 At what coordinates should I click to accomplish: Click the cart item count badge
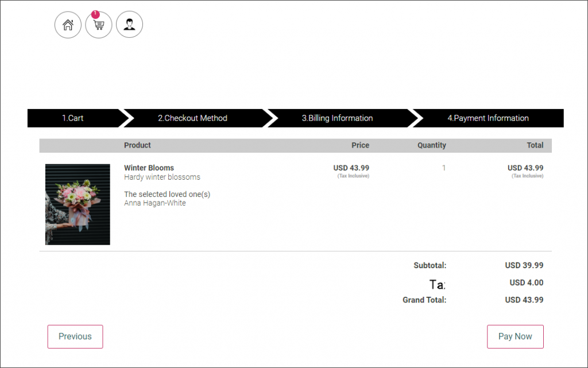point(95,14)
